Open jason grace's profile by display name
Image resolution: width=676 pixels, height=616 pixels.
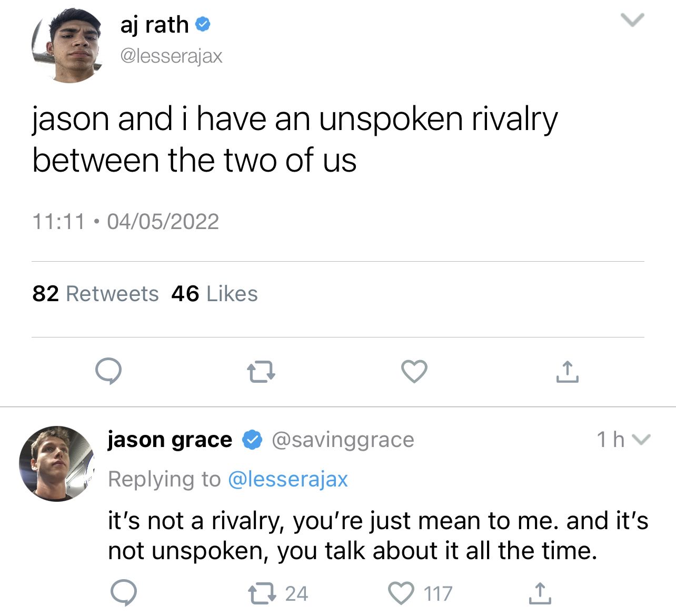170,439
